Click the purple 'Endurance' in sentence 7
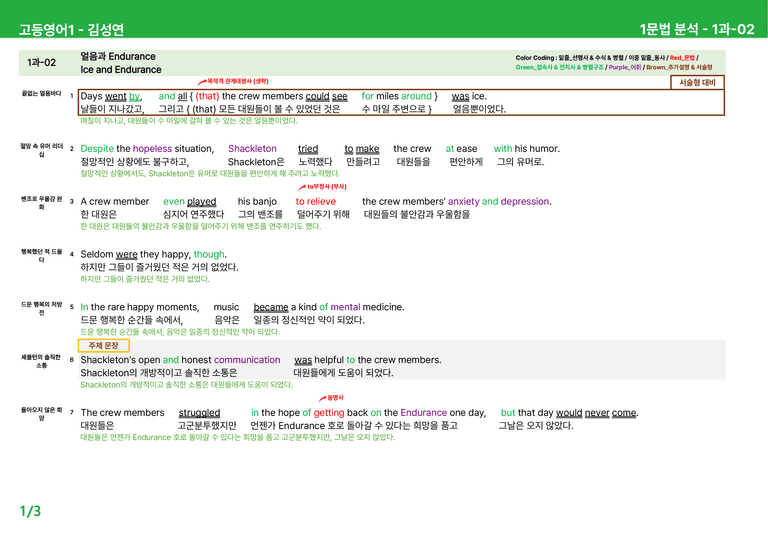The image size is (768, 543). click(424, 413)
